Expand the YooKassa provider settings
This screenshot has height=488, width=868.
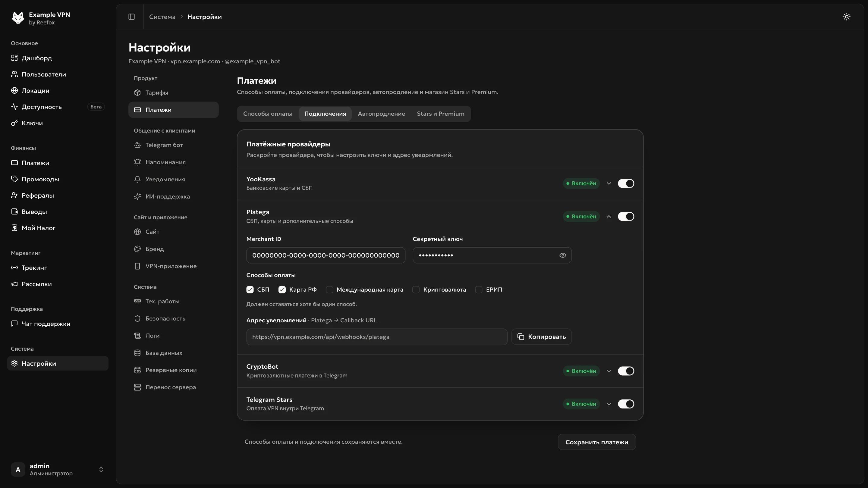(609, 183)
